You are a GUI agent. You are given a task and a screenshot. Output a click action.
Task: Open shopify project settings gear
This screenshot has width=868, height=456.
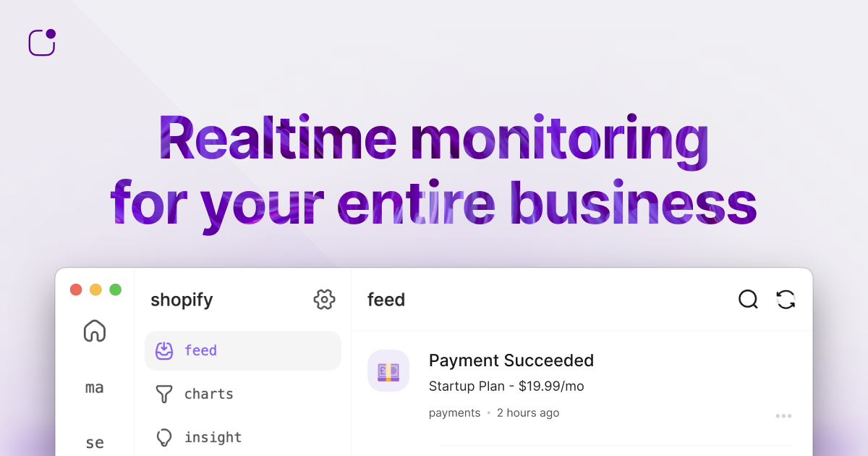click(324, 300)
